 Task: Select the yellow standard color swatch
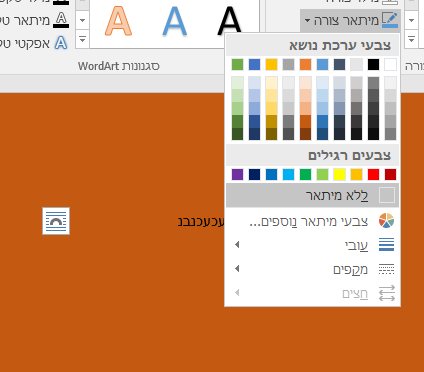(x=339, y=174)
